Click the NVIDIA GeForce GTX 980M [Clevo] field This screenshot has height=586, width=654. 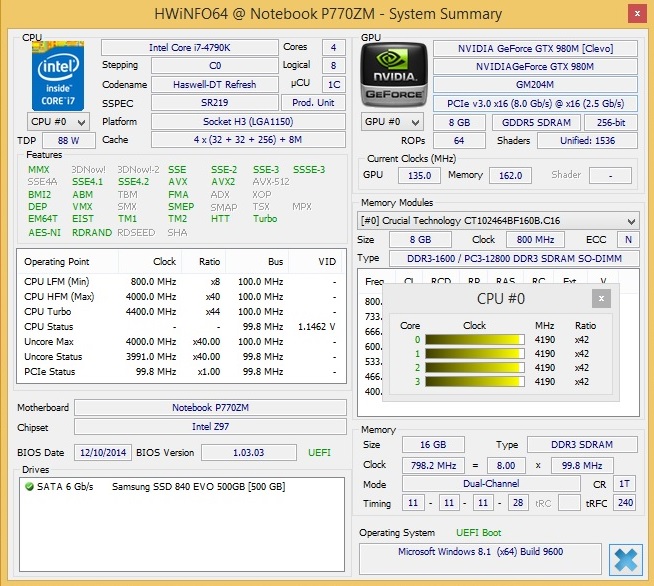[x=536, y=48]
